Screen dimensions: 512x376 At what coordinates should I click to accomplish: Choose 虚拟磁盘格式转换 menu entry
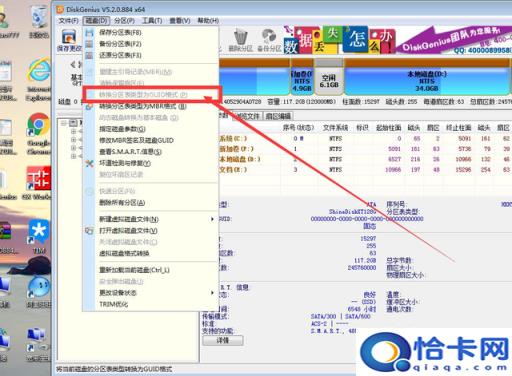click(151, 253)
